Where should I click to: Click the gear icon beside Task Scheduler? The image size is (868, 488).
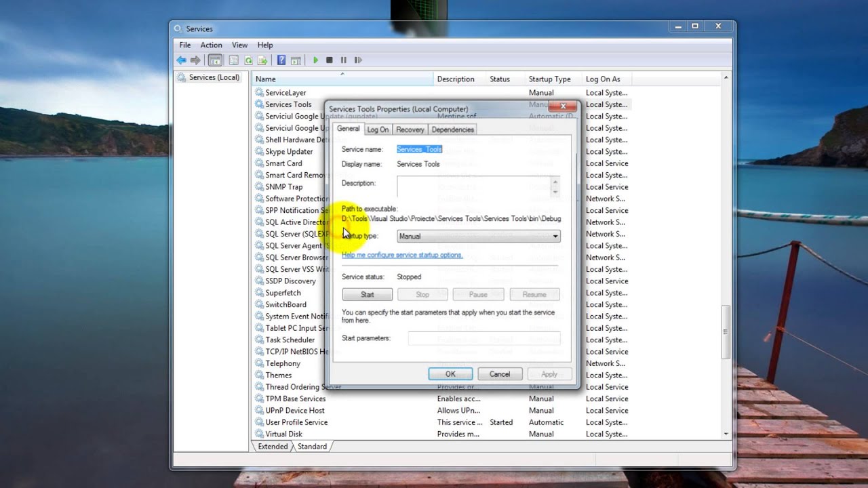[259, 340]
